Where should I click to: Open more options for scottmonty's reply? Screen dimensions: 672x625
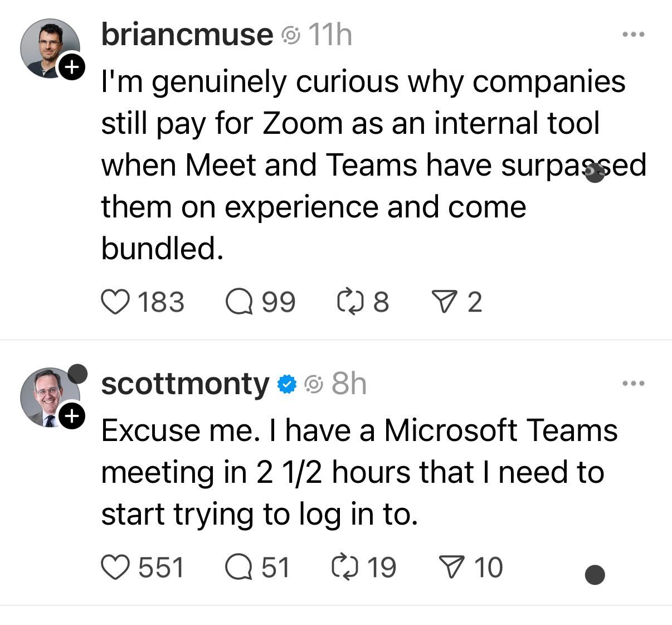(634, 384)
